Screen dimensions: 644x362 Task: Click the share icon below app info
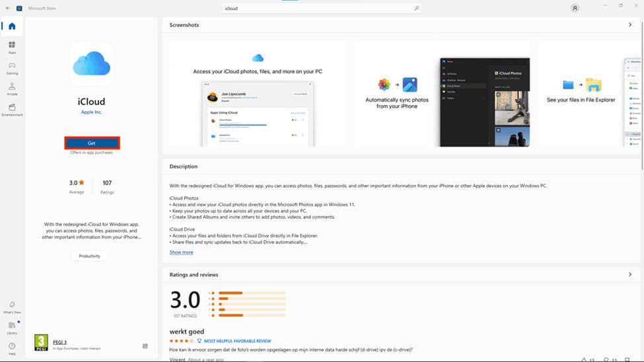point(145,345)
